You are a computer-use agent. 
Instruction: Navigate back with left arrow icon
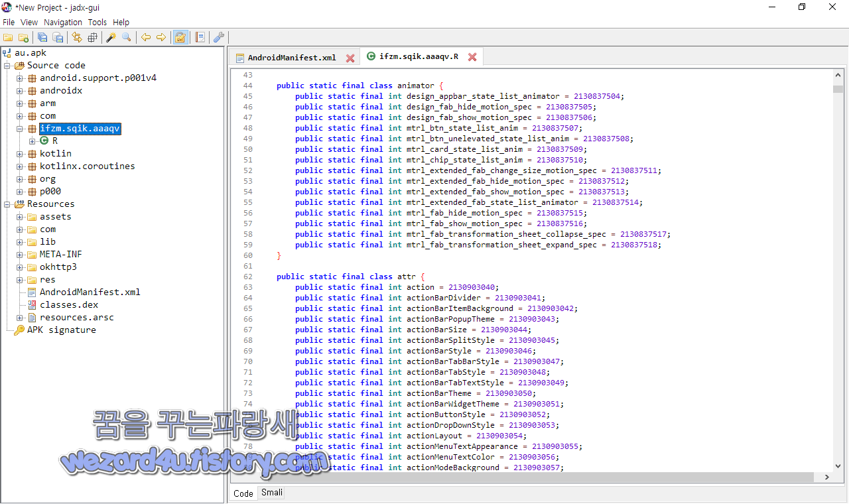click(146, 38)
